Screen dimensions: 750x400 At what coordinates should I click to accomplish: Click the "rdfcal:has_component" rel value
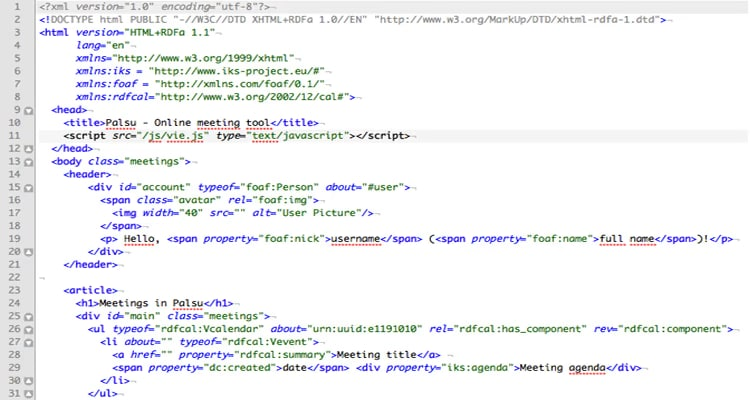tap(519, 329)
